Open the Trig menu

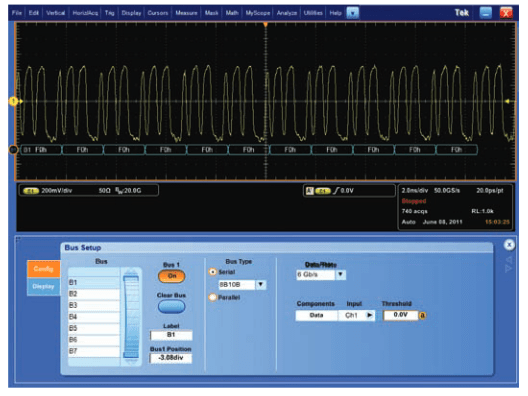[x=109, y=13]
